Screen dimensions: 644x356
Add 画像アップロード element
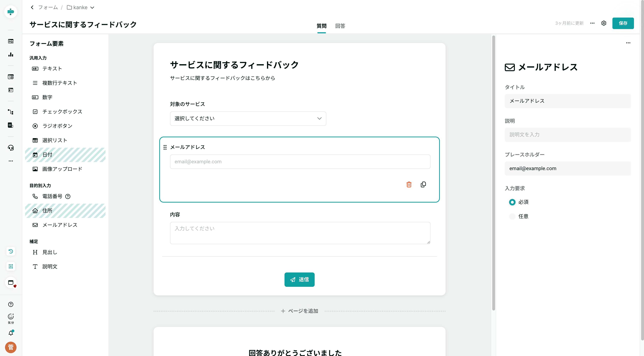point(65,169)
